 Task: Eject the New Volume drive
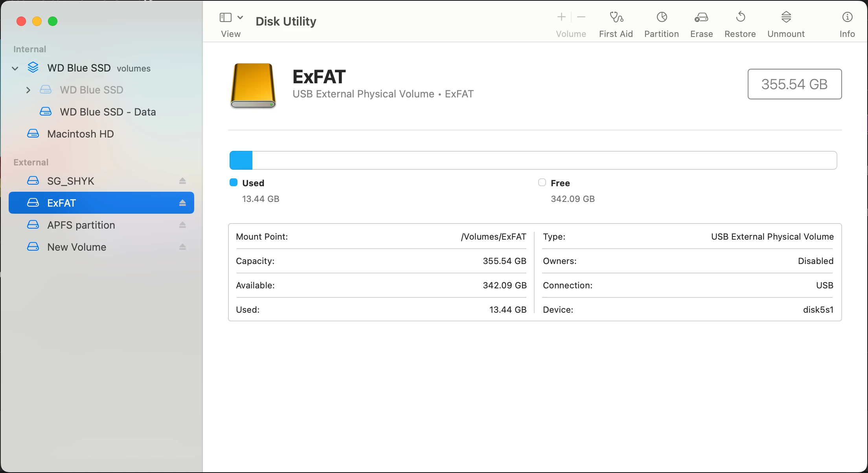(x=182, y=247)
